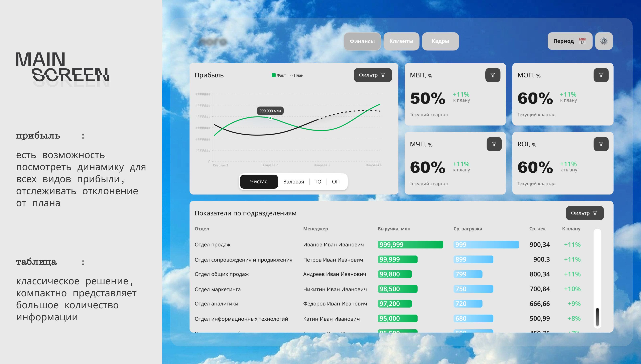Select the ТО profit option

(318, 182)
